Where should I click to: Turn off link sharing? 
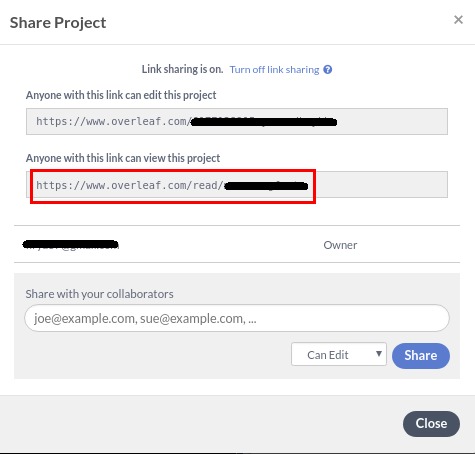click(x=274, y=69)
